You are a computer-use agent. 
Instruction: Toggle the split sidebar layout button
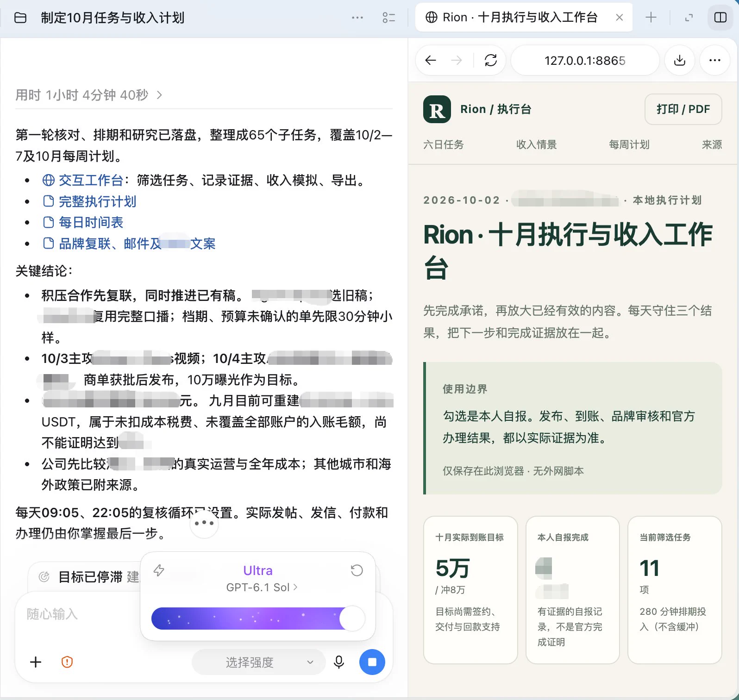(720, 18)
